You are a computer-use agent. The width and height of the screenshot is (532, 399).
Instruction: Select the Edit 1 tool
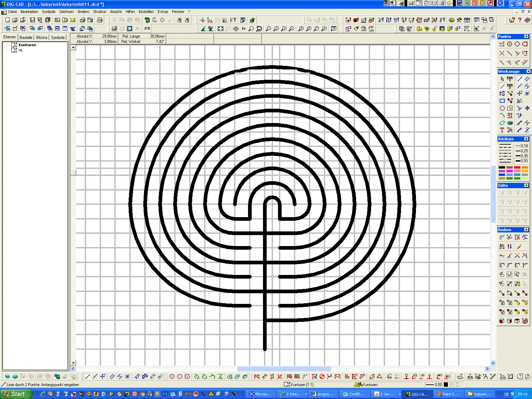(510, 79)
